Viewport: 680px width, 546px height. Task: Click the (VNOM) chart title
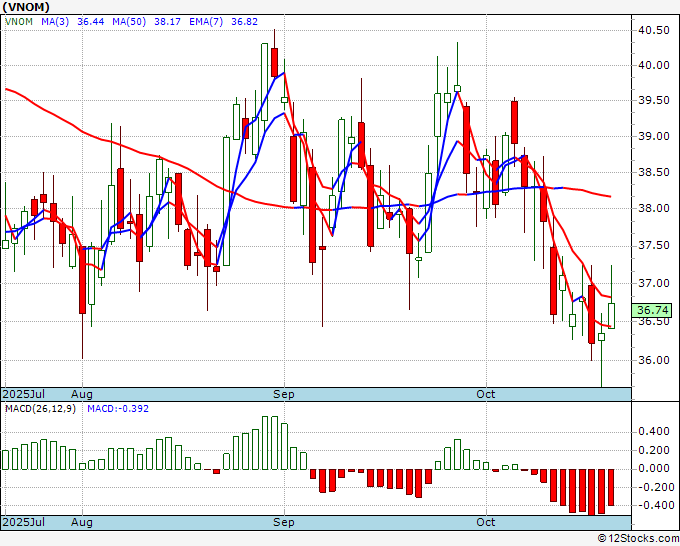tap(26, 7)
